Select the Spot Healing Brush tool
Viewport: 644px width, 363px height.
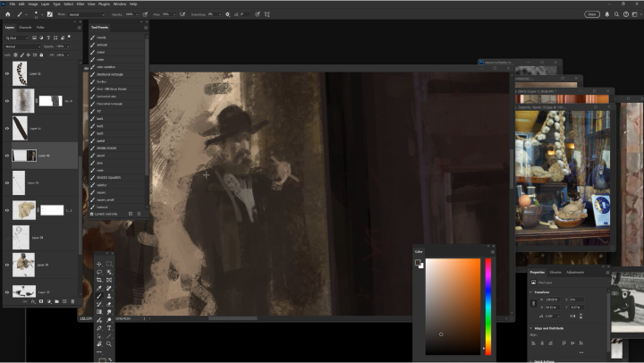[109, 288]
